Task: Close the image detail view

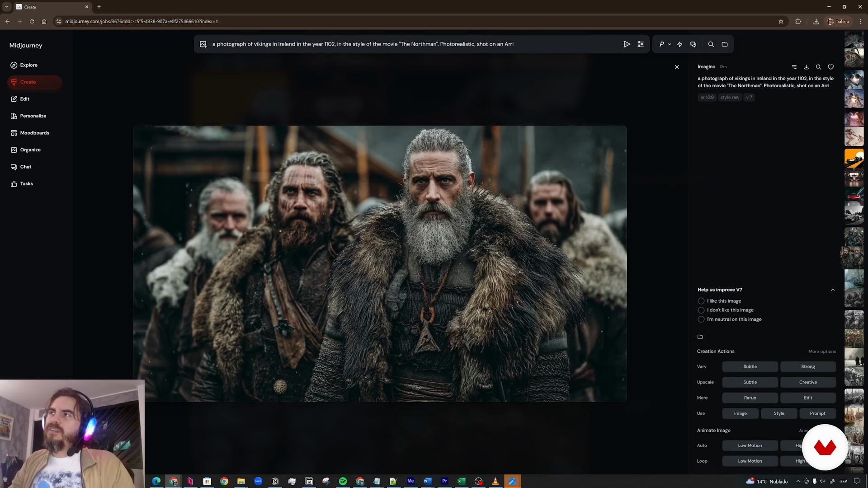Action: pyautogui.click(x=677, y=67)
